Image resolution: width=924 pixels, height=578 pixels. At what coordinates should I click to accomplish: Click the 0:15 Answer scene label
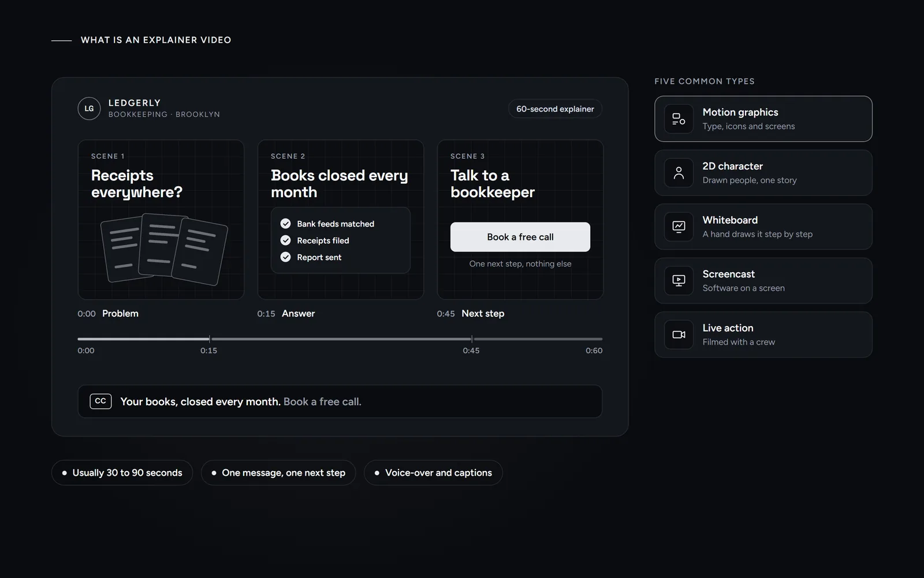click(x=286, y=314)
